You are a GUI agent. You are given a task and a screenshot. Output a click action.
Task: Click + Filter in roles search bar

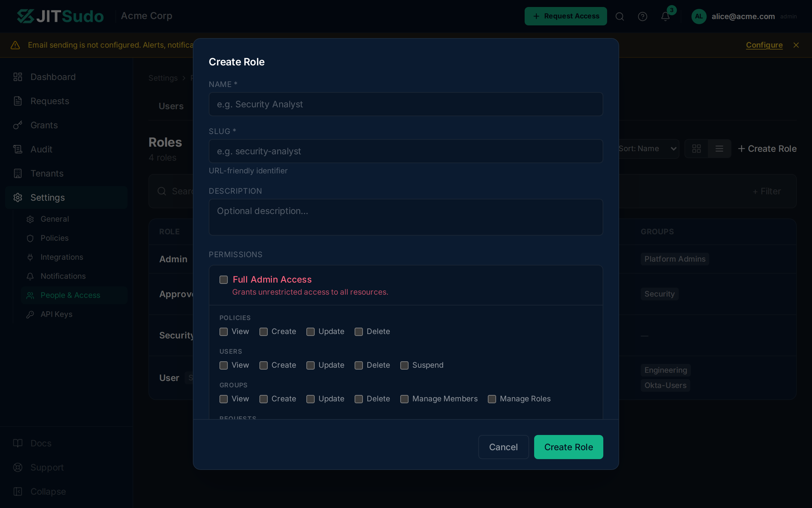(x=767, y=191)
